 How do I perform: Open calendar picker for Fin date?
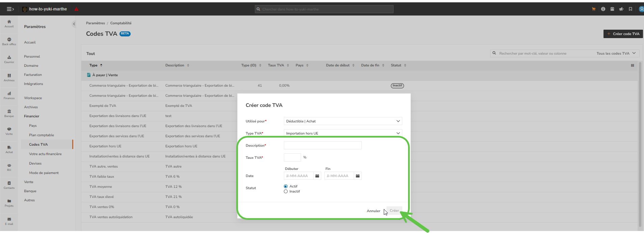[x=358, y=176]
